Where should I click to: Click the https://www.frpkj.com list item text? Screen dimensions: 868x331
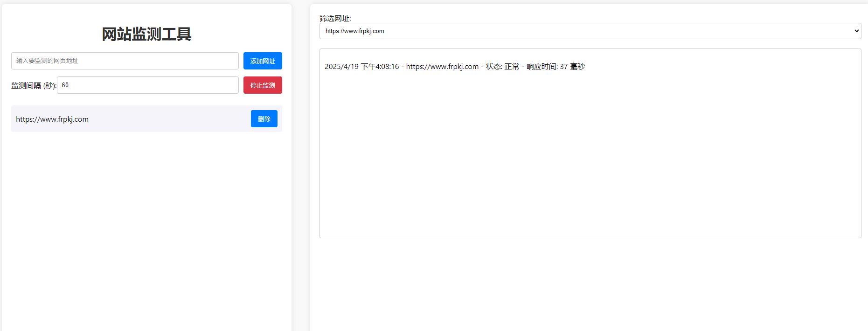click(52, 119)
